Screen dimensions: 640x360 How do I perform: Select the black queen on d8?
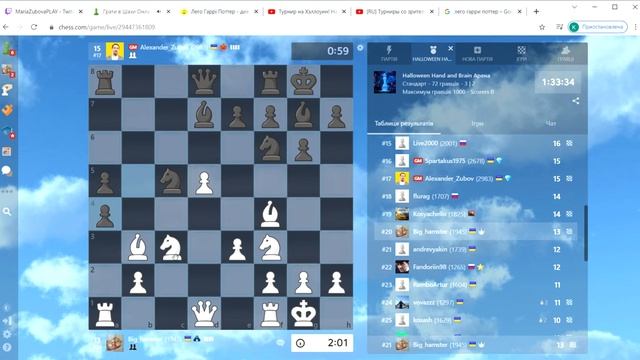tap(204, 81)
